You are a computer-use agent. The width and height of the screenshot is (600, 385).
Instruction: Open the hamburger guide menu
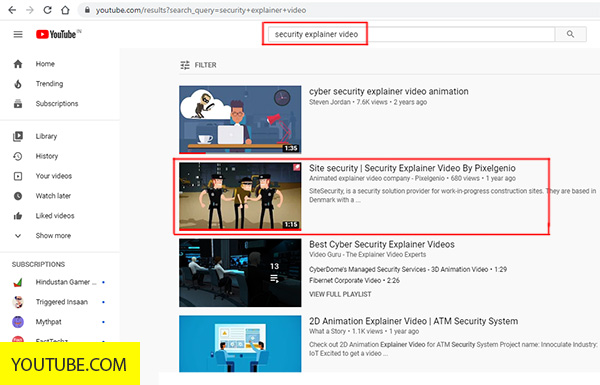pos(18,34)
